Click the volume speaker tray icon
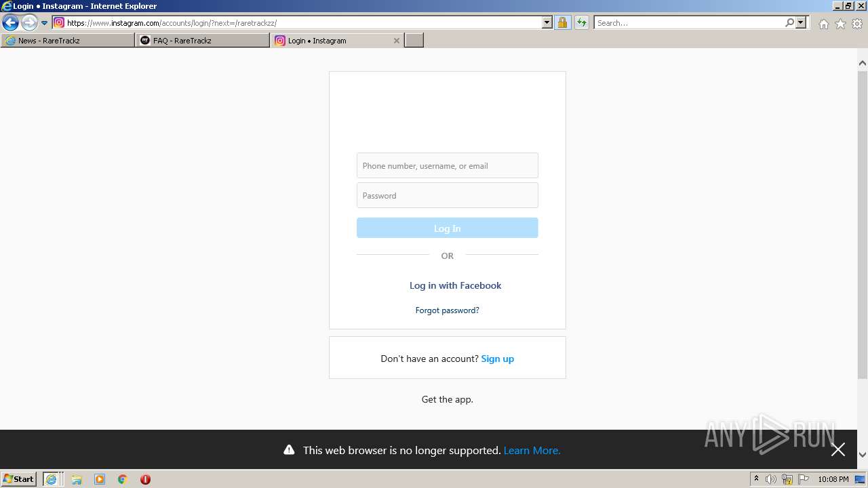868x488 pixels. tap(771, 479)
